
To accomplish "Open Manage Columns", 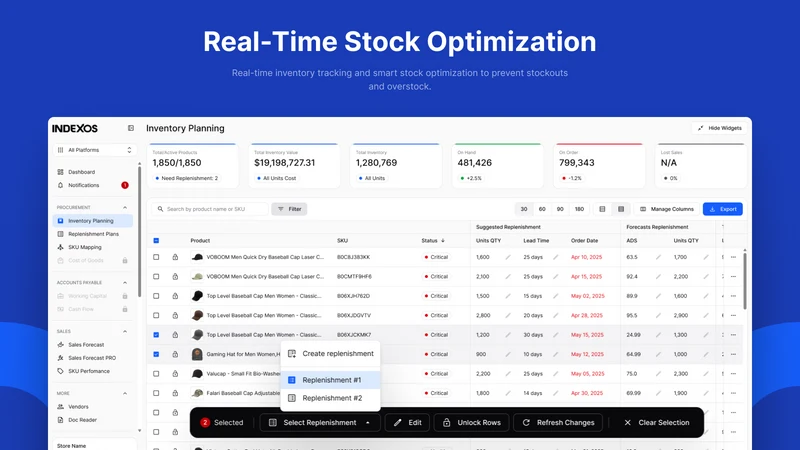I will point(667,209).
